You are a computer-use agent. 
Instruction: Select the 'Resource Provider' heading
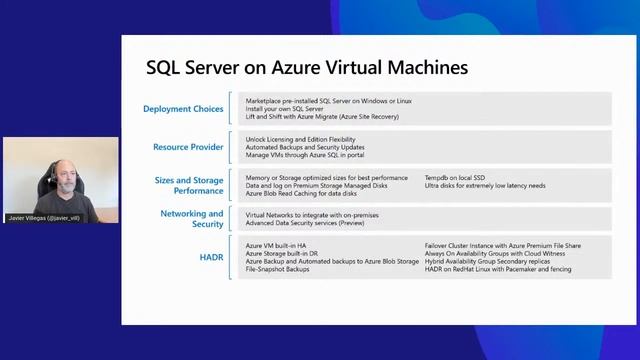[x=188, y=147]
